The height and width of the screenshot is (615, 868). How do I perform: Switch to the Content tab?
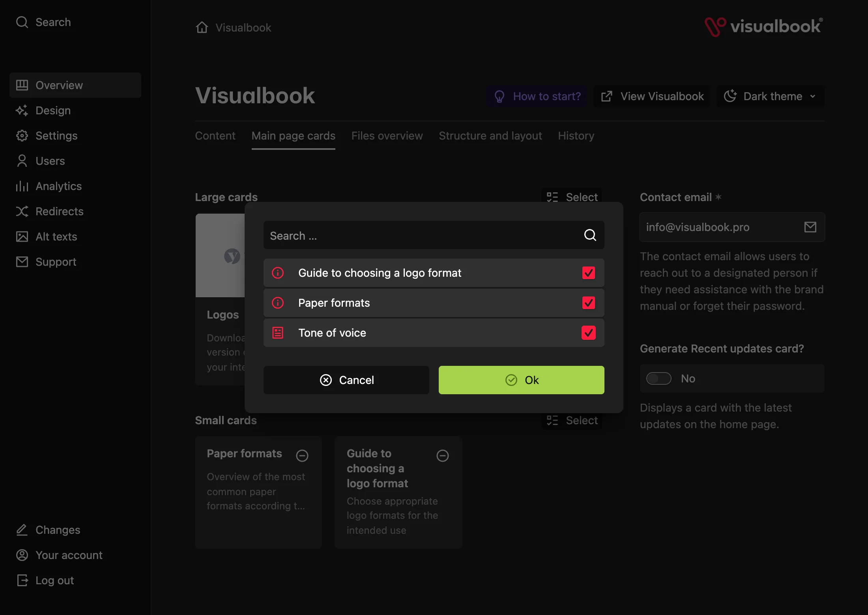(215, 136)
